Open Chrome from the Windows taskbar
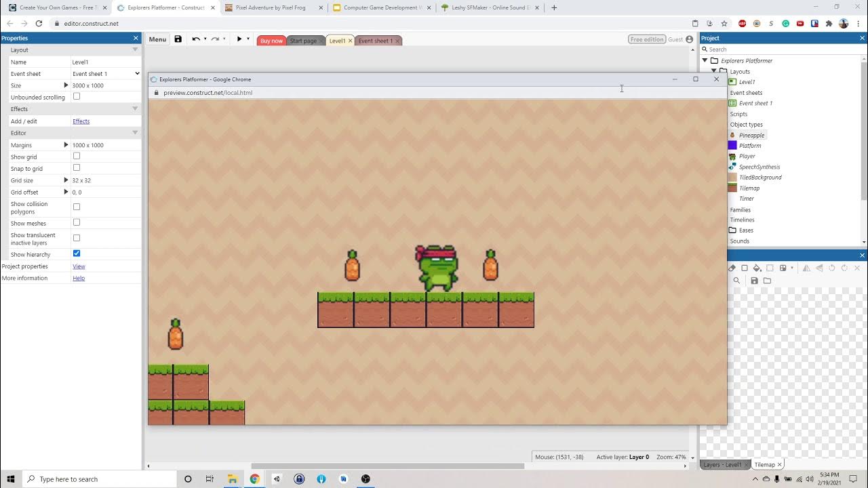868x488 pixels. (254, 479)
